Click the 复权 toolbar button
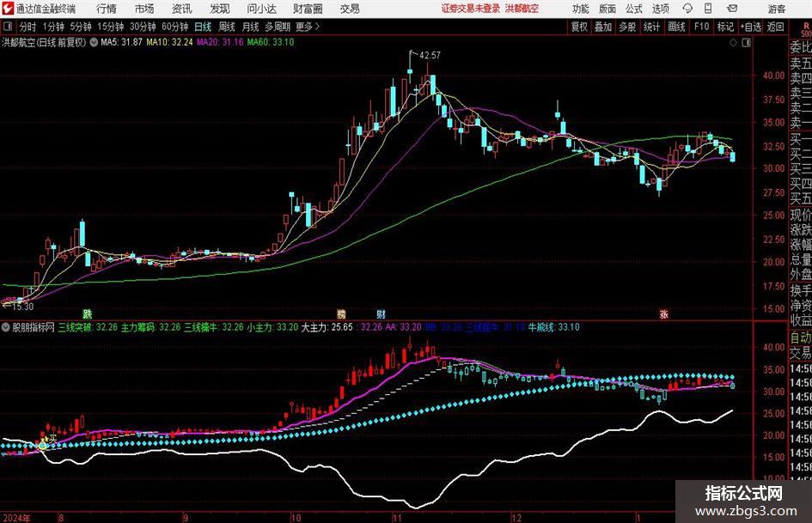 point(579,27)
